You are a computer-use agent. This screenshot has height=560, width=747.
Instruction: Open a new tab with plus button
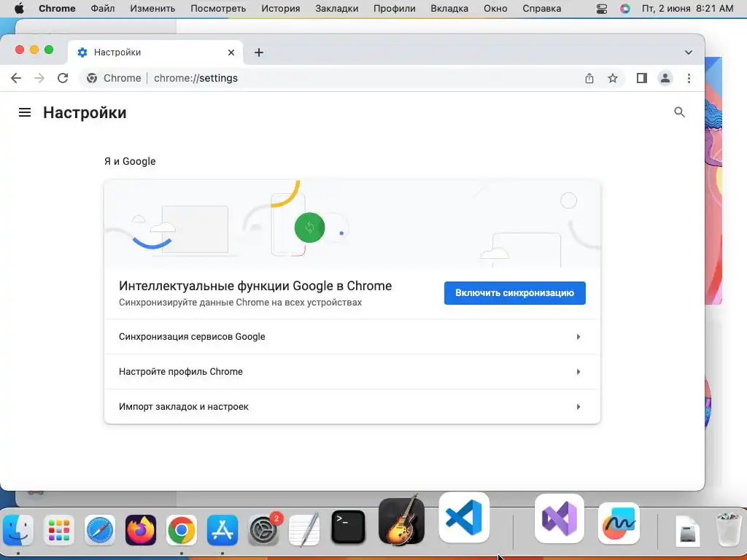[259, 52]
